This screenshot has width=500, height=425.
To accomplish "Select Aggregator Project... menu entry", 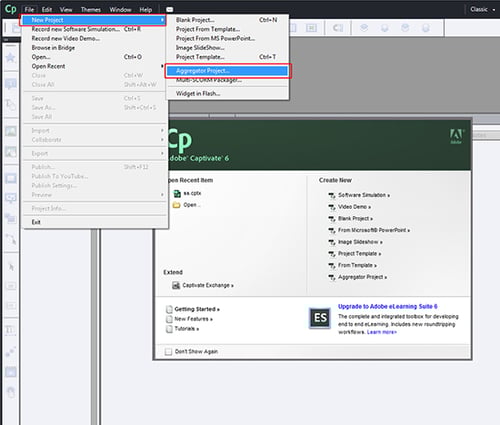I will [227, 71].
